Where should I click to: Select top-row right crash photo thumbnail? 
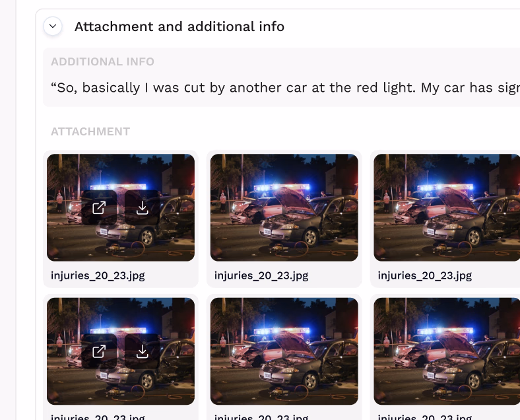click(447, 207)
